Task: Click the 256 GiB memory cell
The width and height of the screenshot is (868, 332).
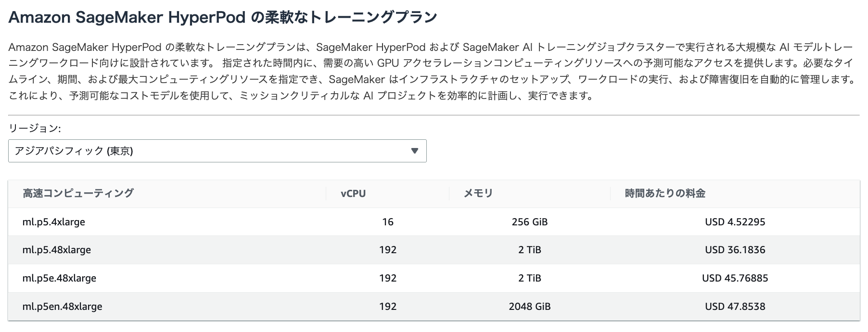Action: [x=529, y=222]
